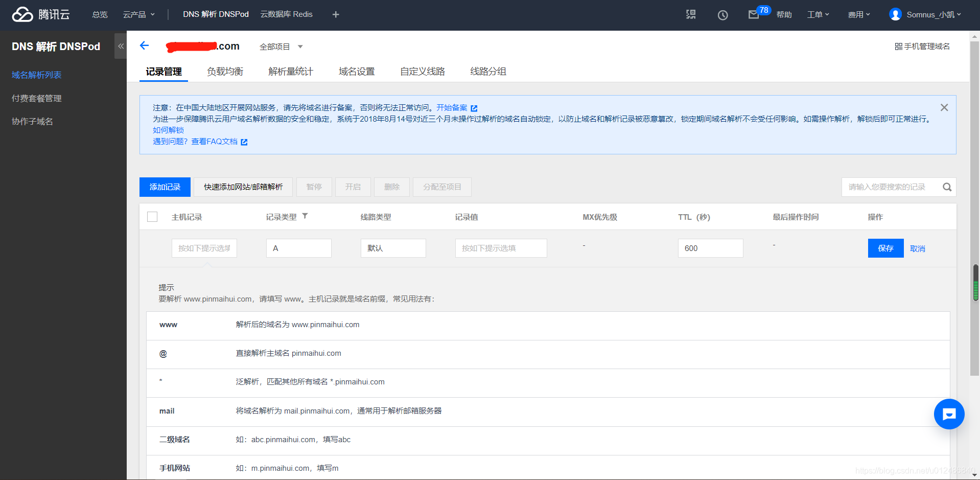The height and width of the screenshot is (480, 980).
Task: Open 帮助 in the top bar
Action: [x=784, y=14]
